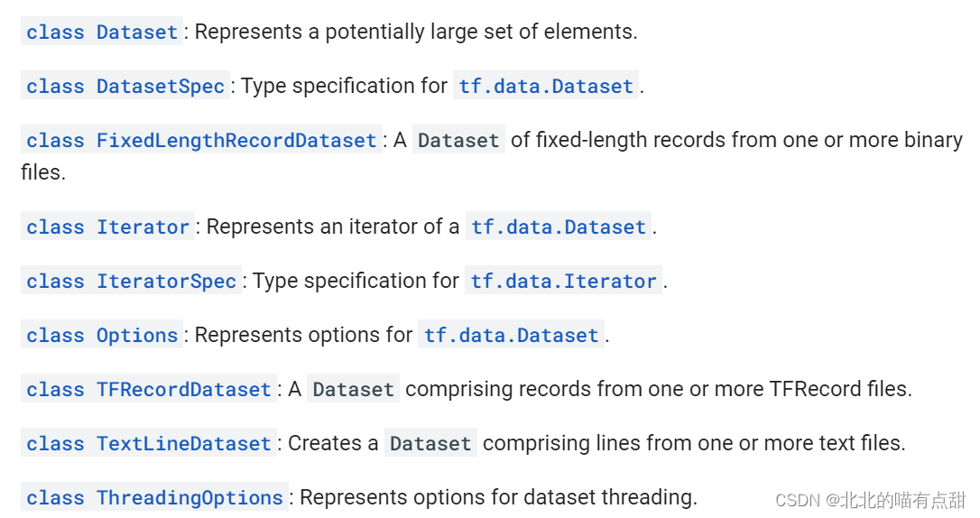The width and height of the screenshot is (980, 518).
Task: Click the tf.data.Iterator link
Action: coord(563,282)
